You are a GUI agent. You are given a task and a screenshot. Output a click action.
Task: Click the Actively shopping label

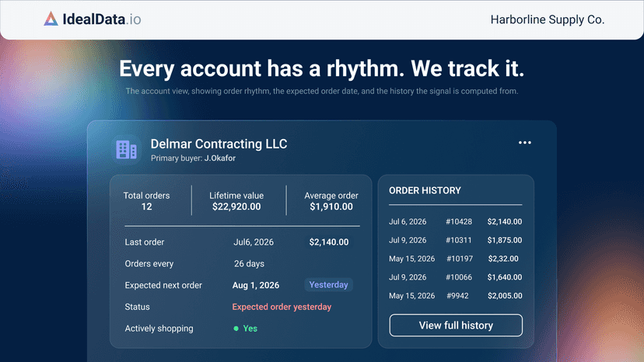[159, 329]
